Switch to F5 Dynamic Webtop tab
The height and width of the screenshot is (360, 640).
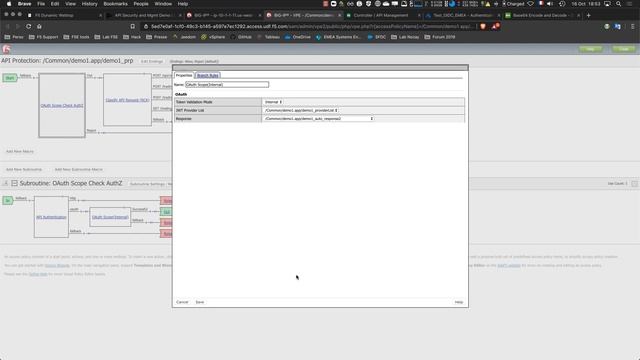coord(64,16)
